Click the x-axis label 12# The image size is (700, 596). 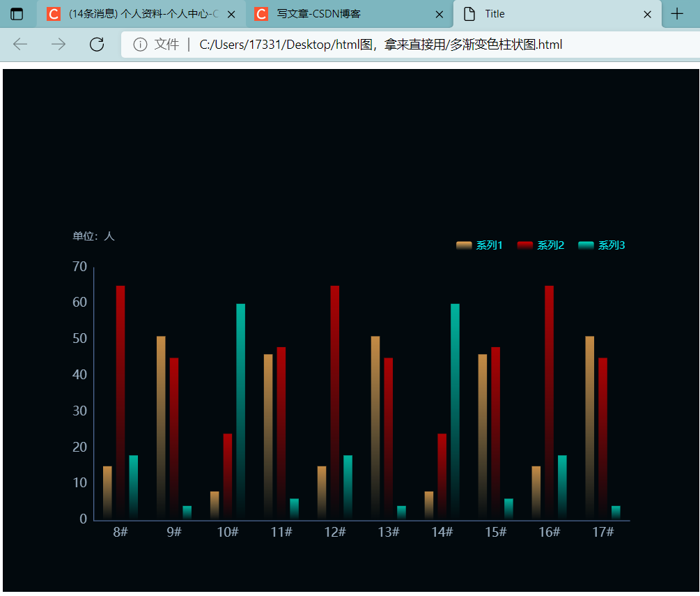click(335, 532)
